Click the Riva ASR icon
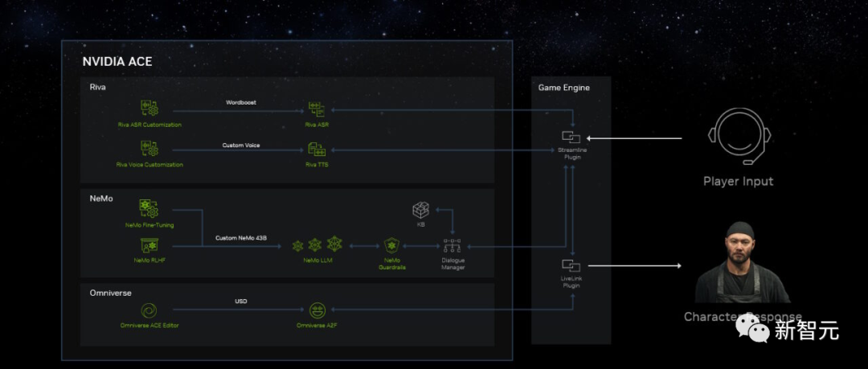The height and width of the screenshot is (369, 868). [x=317, y=109]
